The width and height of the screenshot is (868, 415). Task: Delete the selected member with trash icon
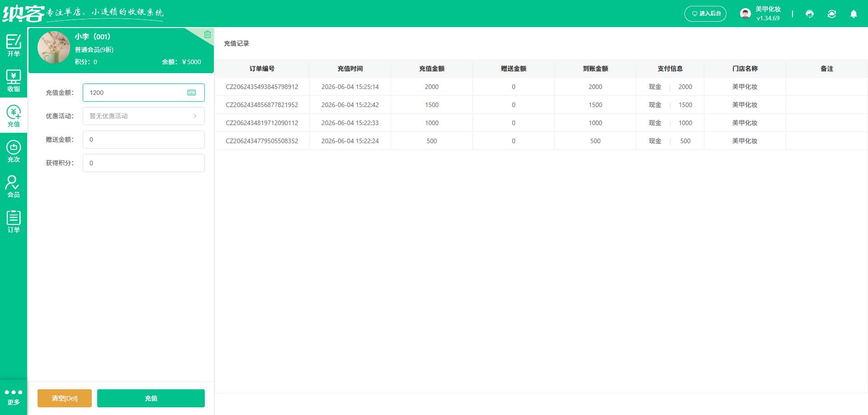click(x=207, y=34)
